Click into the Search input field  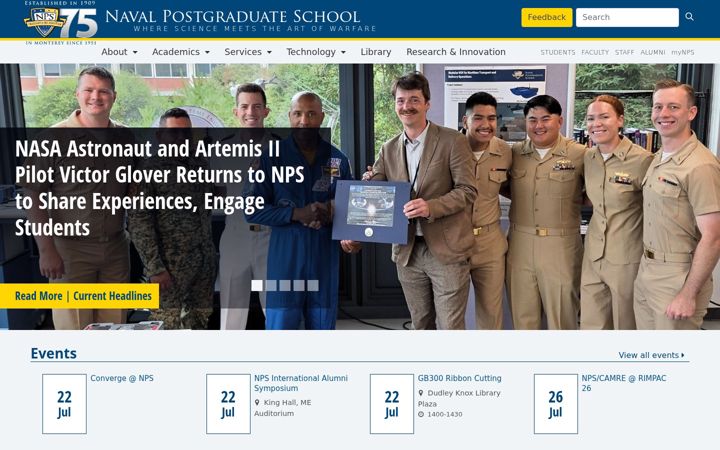pos(627,17)
